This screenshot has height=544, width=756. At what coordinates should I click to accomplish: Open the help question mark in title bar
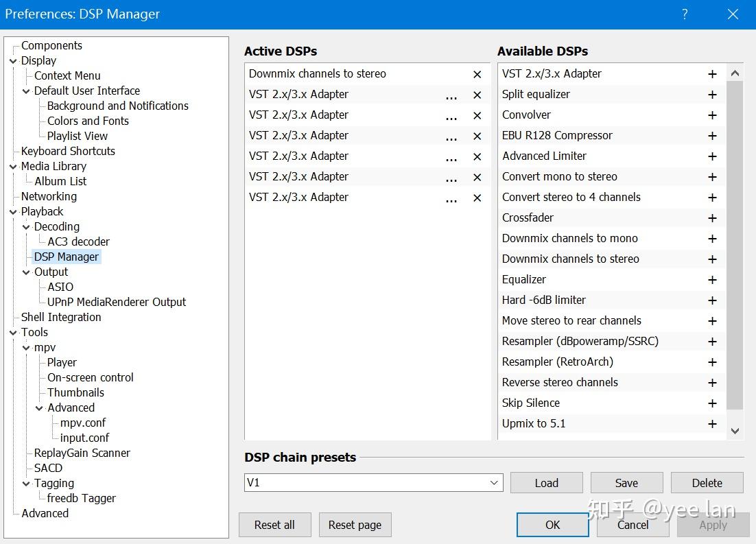point(685,14)
